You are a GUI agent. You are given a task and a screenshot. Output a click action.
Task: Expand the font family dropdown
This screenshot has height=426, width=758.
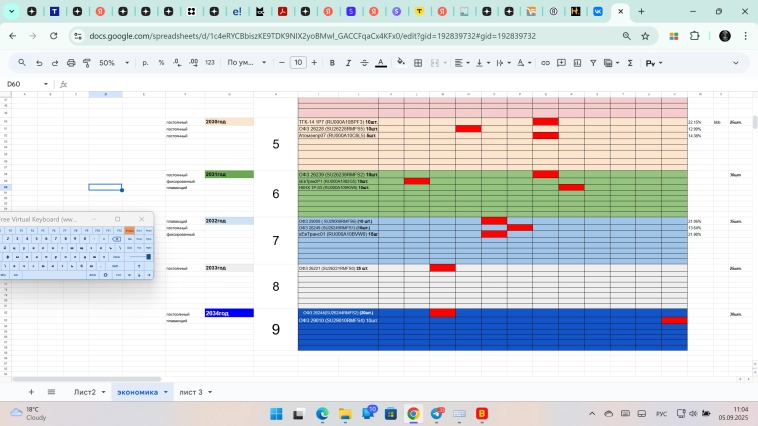tap(245, 63)
